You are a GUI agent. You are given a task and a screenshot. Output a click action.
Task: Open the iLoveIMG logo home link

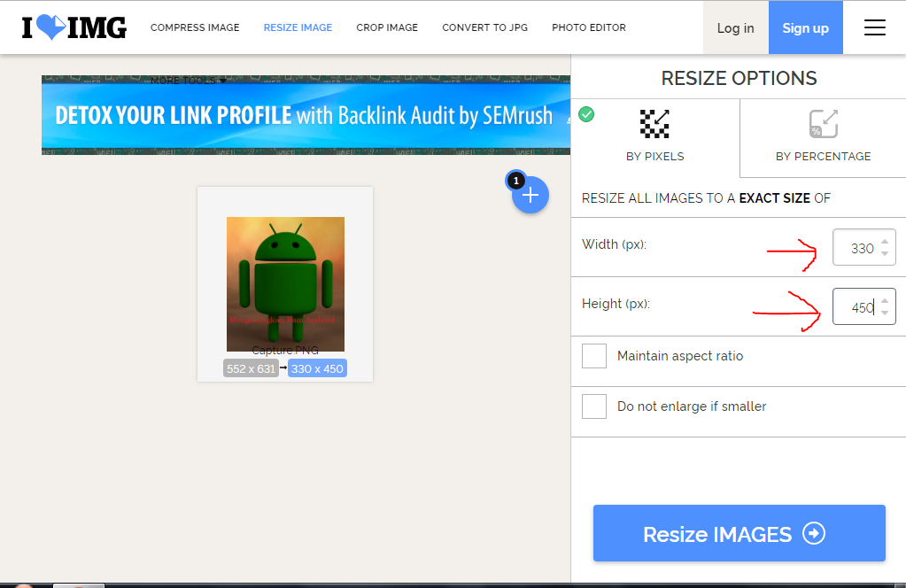[74, 27]
